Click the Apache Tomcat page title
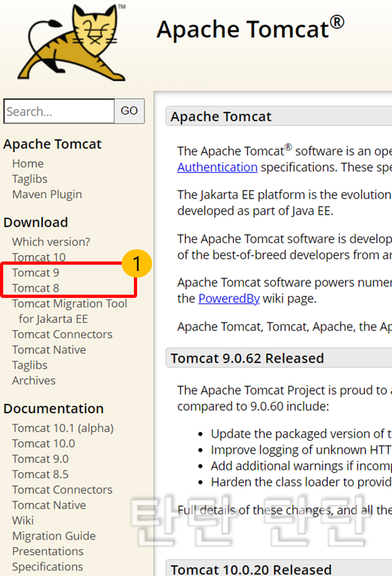 (x=251, y=28)
